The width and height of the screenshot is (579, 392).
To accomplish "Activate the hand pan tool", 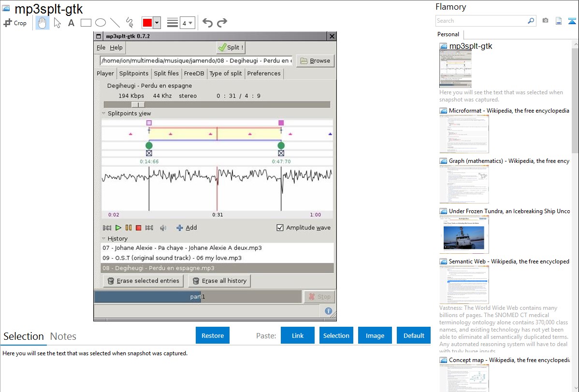I will pyautogui.click(x=42, y=23).
